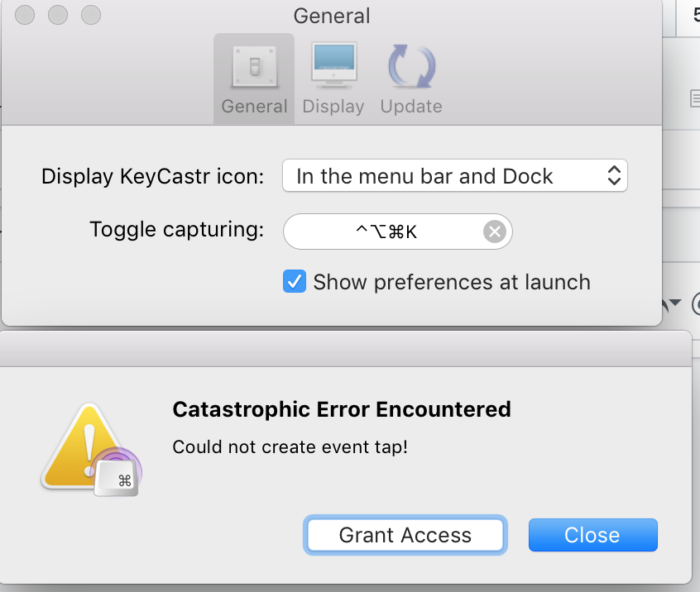This screenshot has width=700, height=592.
Task: Click the middle gray minimize circle
Action: pos(58,15)
